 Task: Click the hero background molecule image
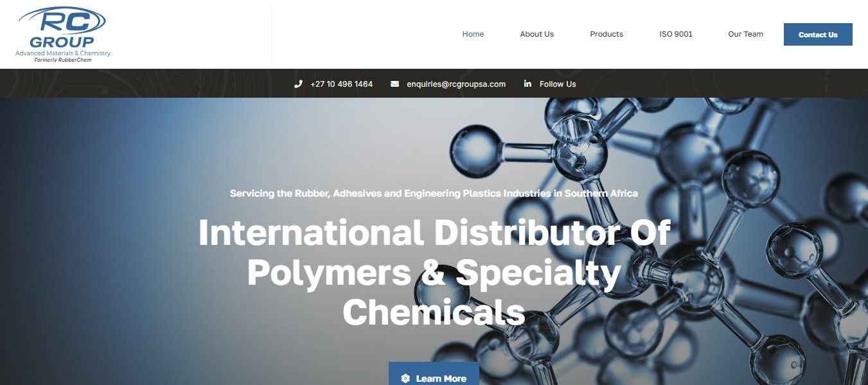pos(739,161)
